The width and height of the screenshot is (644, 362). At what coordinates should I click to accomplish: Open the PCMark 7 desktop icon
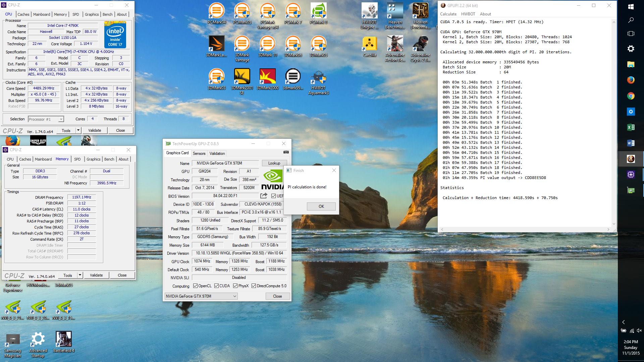(x=293, y=13)
